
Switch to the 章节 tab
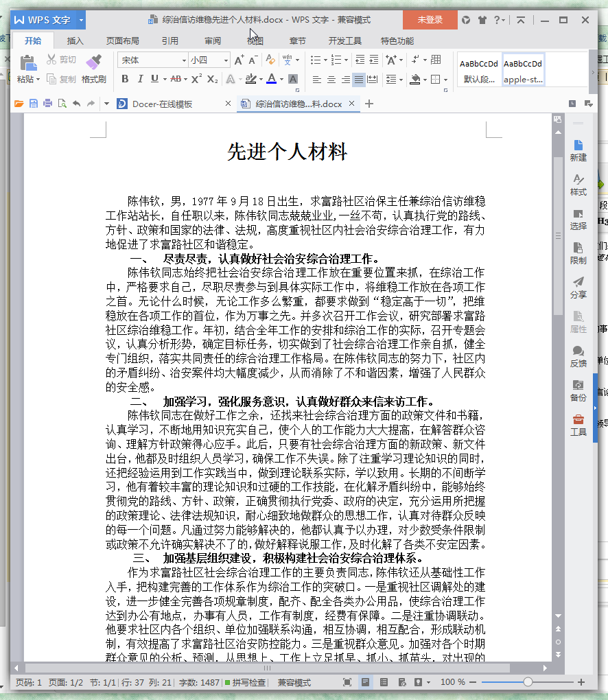tap(297, 40)
